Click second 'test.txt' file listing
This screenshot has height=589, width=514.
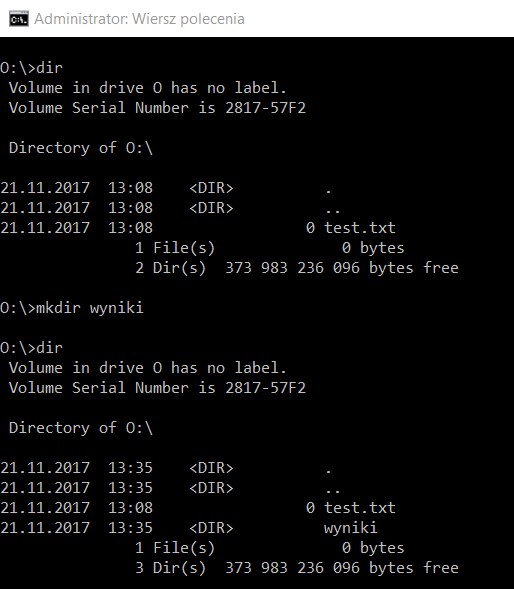(360, 508)
